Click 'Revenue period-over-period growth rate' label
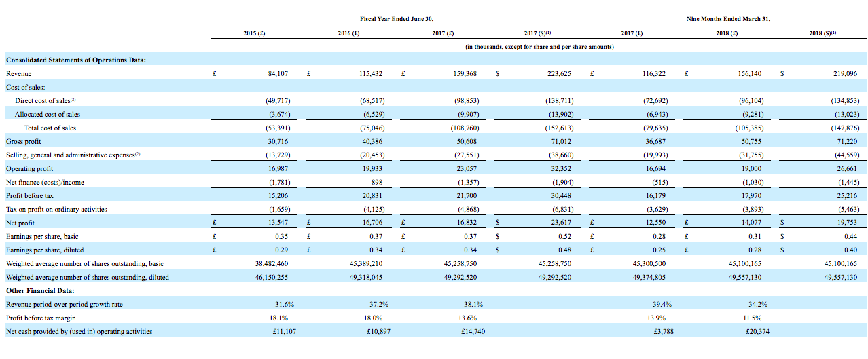The image size is (868, 359). (x=65, y=304)
